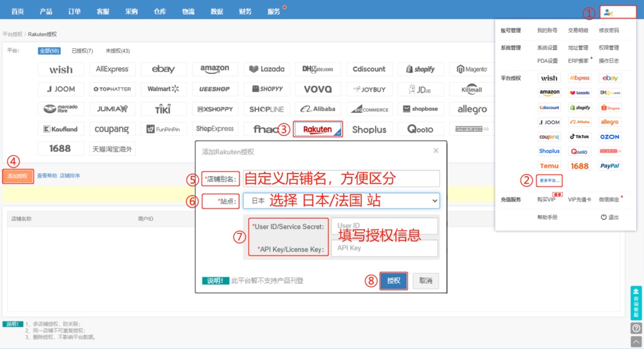Select the Rakuten platform logo

pos(317,129)
